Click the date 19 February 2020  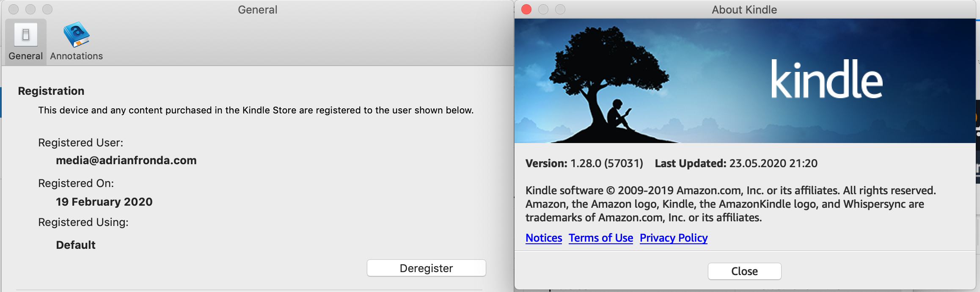pos(104,202)
